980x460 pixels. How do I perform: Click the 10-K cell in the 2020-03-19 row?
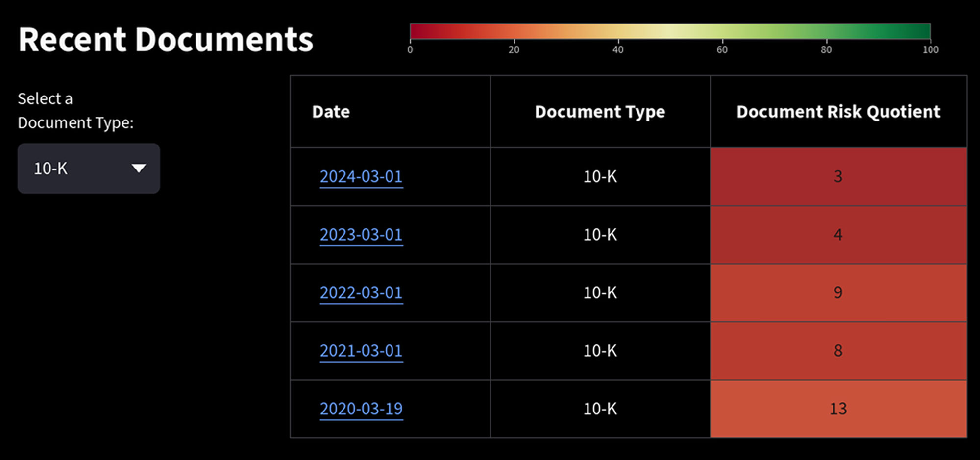(600, 409)
